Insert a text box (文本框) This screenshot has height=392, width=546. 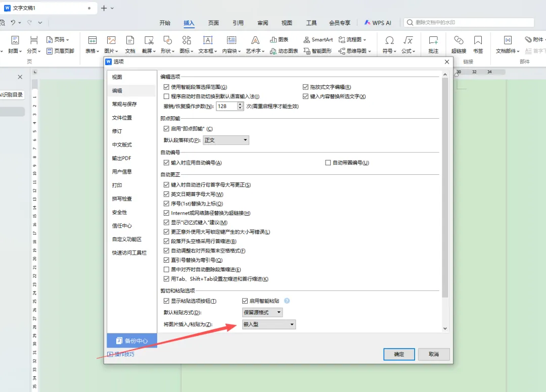tap(208, 44)
